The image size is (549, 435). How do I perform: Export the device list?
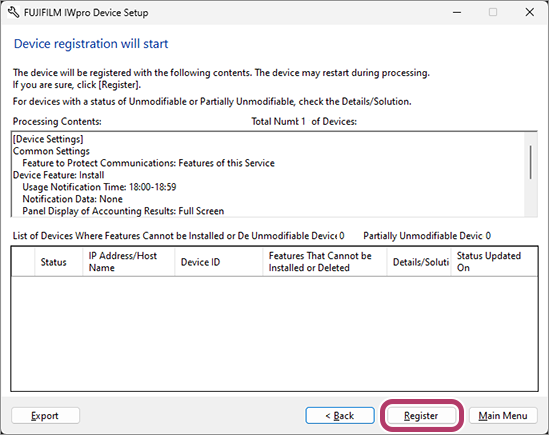tap(45, 416)
